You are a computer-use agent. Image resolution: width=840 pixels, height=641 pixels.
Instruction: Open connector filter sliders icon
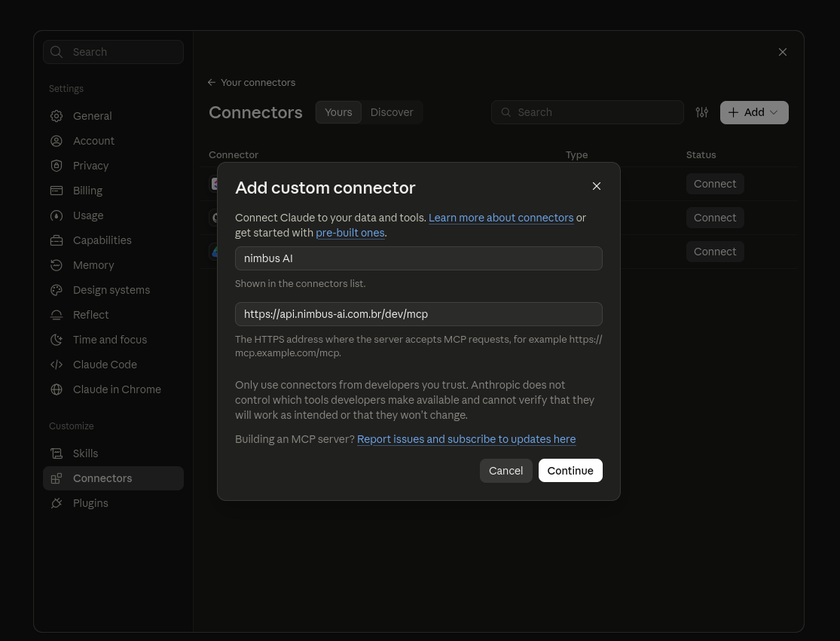[702, 112]
